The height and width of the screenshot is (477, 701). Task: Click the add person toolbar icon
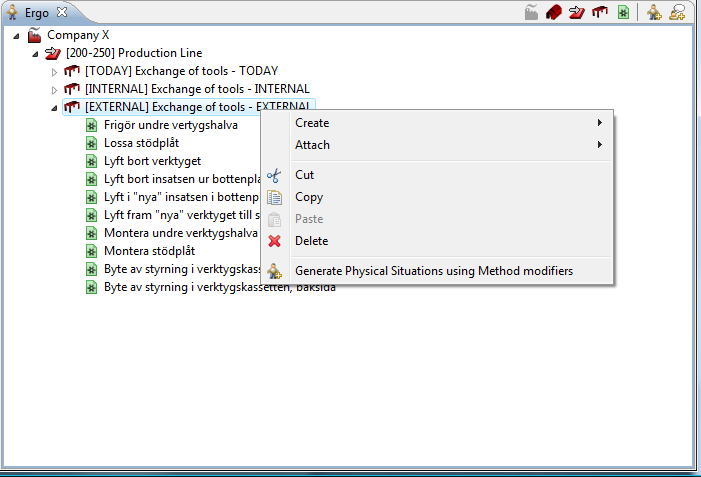tap(654, 12)
